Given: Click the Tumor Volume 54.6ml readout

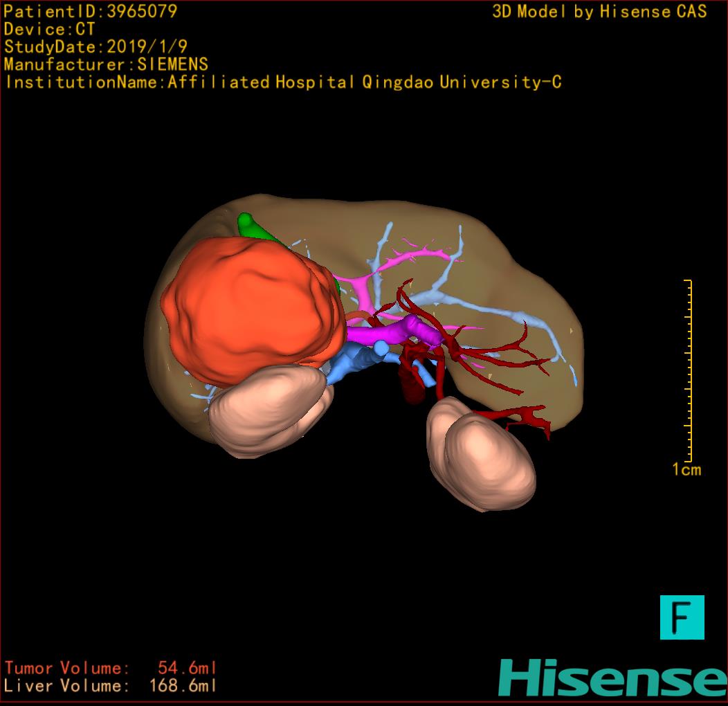Looking at the screenshot, I should point(111,668).
